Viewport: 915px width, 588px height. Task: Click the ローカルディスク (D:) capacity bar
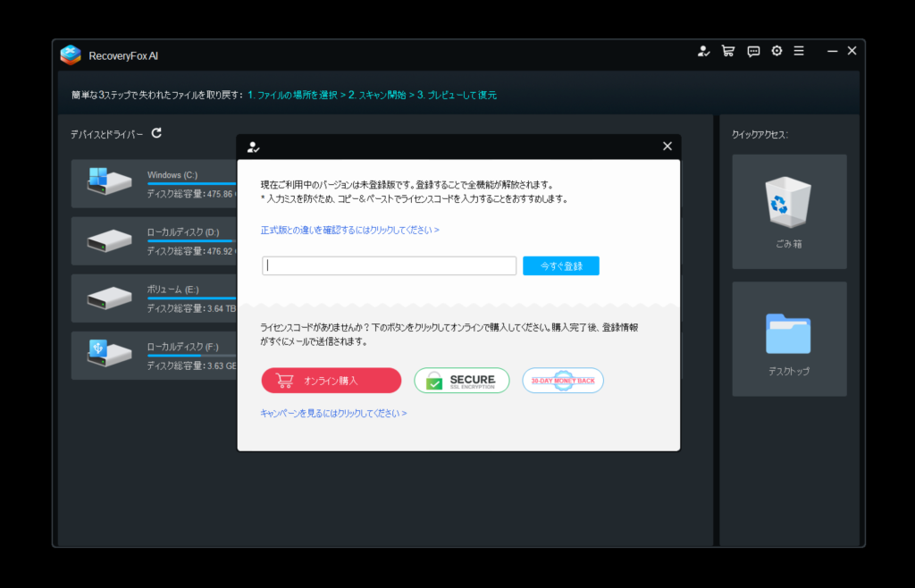(192, 241)
